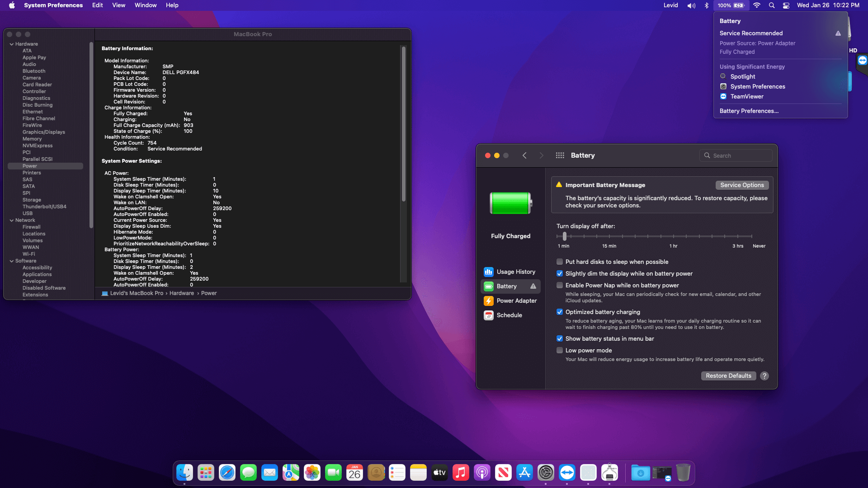The width and height of the screenshot is (868, 488).
Task: Open Finder from the Dock
Action: 184,473
